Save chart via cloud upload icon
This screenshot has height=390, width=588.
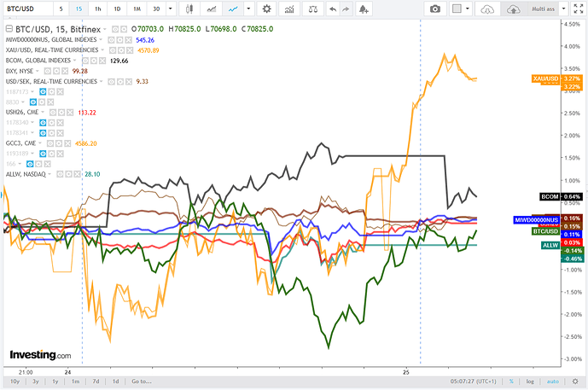[x=513, y=9]
